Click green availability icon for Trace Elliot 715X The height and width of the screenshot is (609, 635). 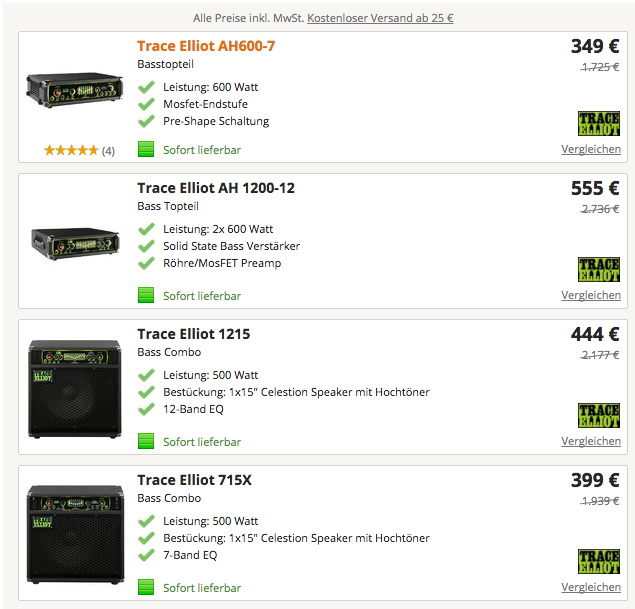click(146, 588)
